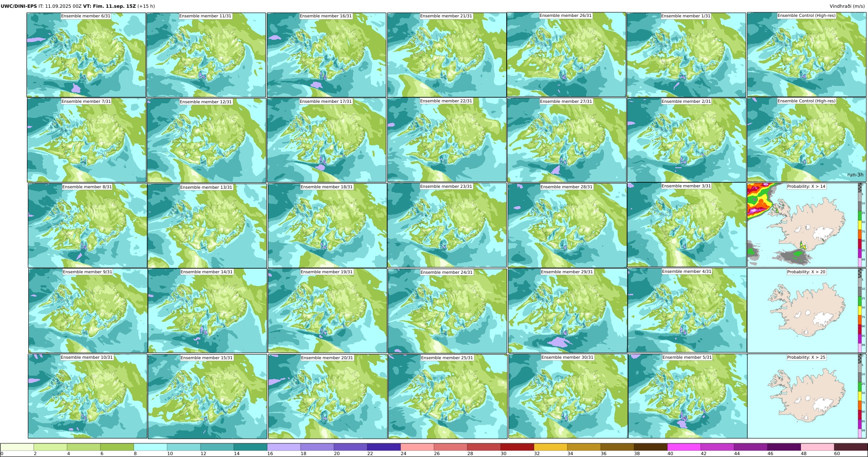Viewport: 868px width, 457px height.
Task: Select the Ensemble member 5/31 panel
Action: (688, 396)
